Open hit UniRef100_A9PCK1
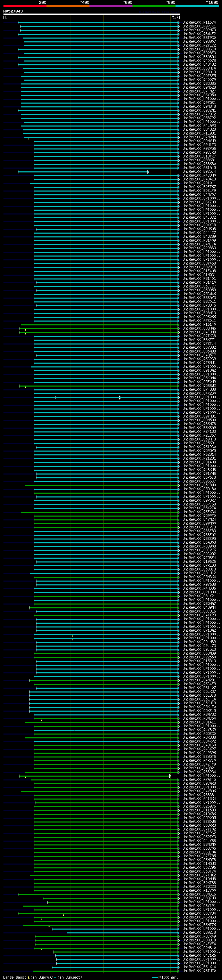The height and width of the screenshot is (980, 222). [199, 26]
